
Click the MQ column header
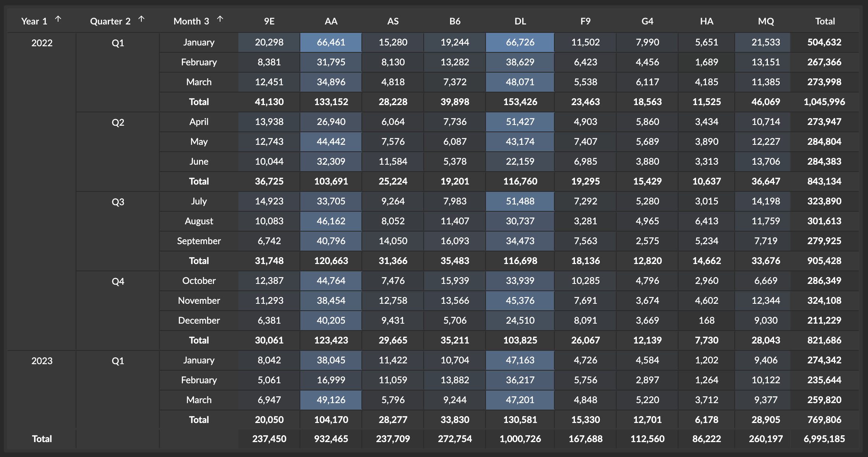[x=766, y=21]
